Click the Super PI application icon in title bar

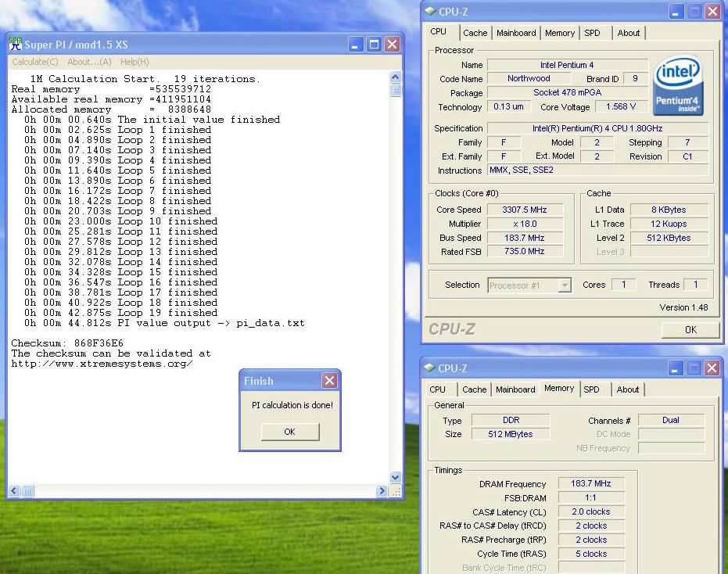point(16,44)
